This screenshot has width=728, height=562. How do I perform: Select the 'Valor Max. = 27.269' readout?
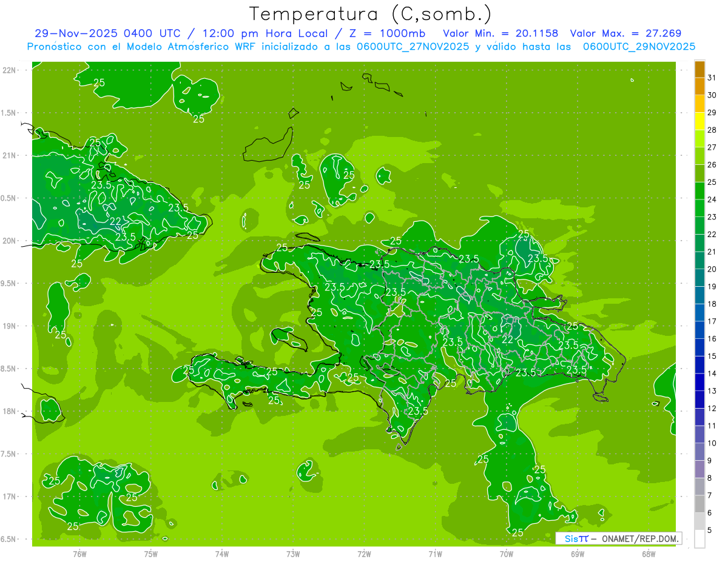tap(625, 33)
